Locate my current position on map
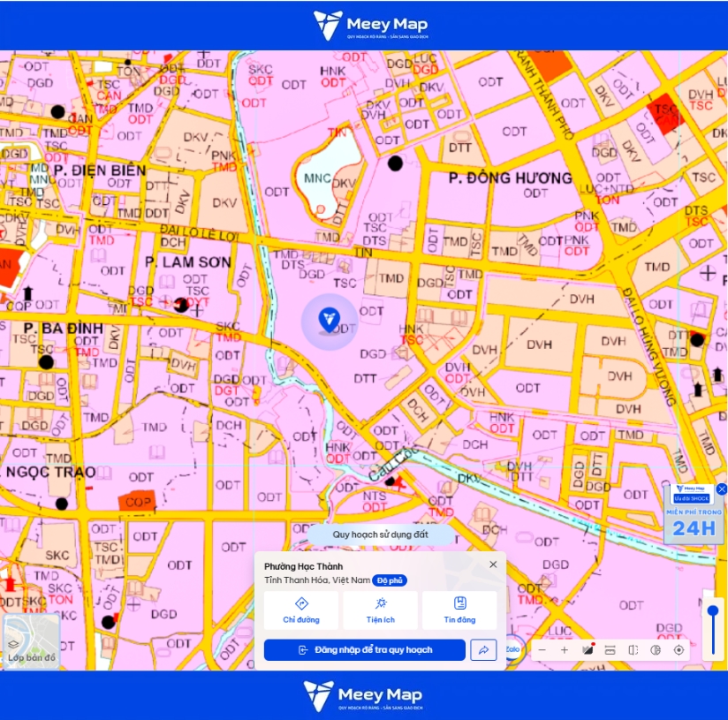The image size is (728, 720). point(679,650)
